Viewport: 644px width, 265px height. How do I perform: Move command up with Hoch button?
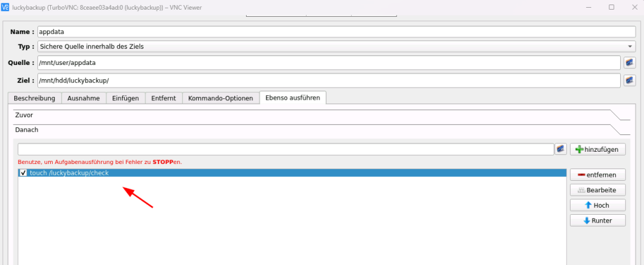tap(598, 205)
